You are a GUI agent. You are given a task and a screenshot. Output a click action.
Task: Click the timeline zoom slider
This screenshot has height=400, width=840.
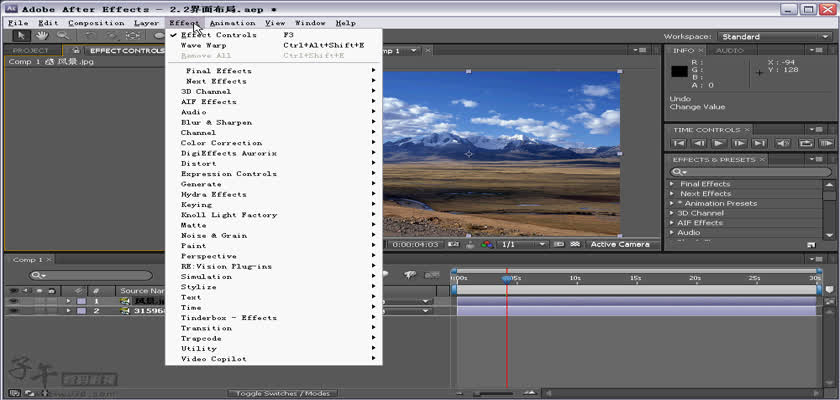[x=493, y=394]
